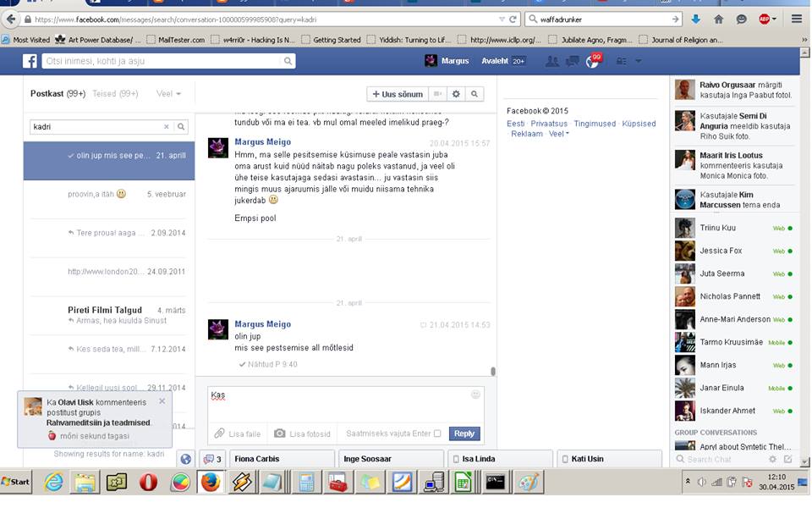Screen dimensions: 812x508
Task: Open the URL bar history dropdown arrow
Action: (502, 19)
